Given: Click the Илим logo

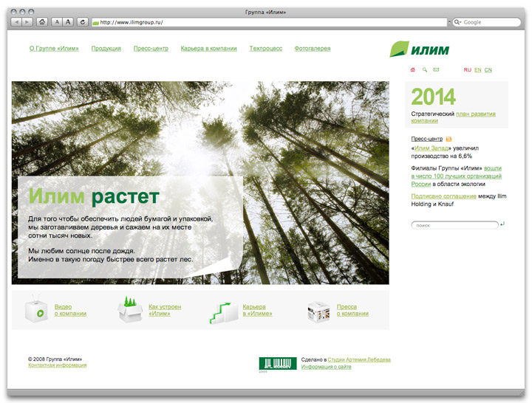Looking at the screenshot, I should click(419, 50).
